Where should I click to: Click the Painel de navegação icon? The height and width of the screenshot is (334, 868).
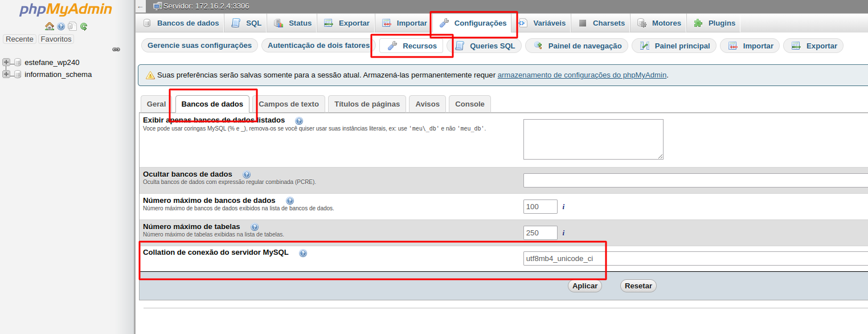click(x=538, y=46)
